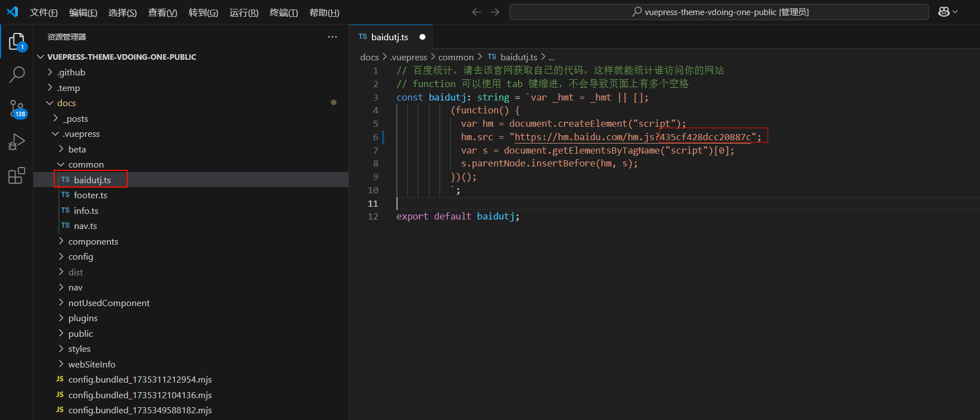Screen dimensions: 980x420
Task: Click the 资源管理器 panel title
Action: 66,37
